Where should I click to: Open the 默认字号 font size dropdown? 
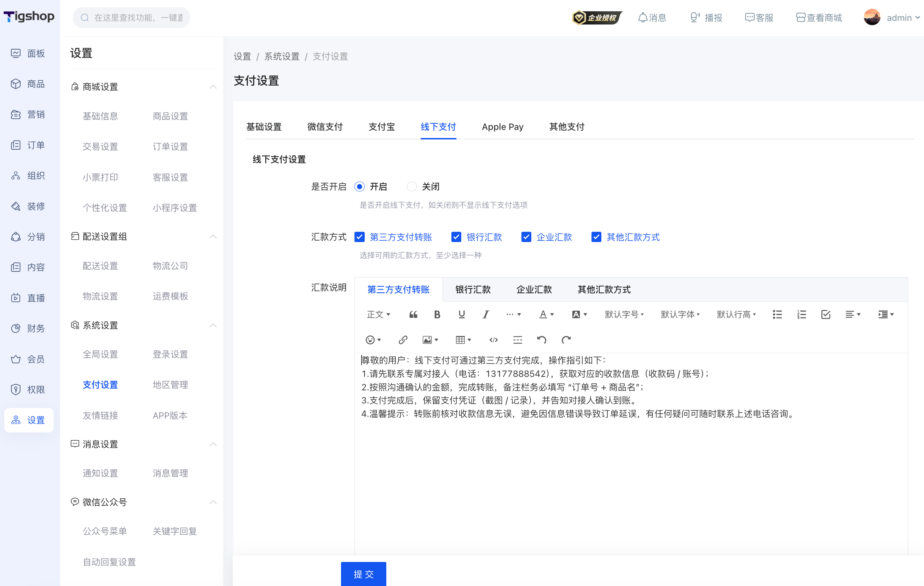(624, 315)
